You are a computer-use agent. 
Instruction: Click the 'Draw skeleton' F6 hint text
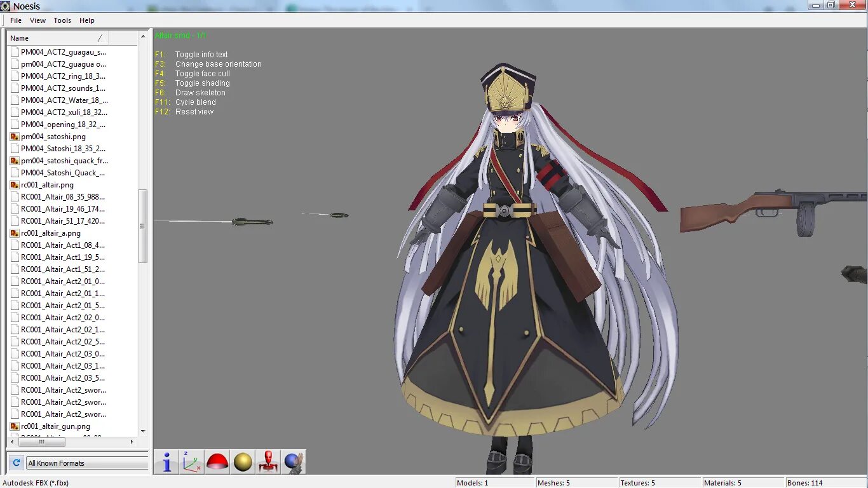coord(200,93)
